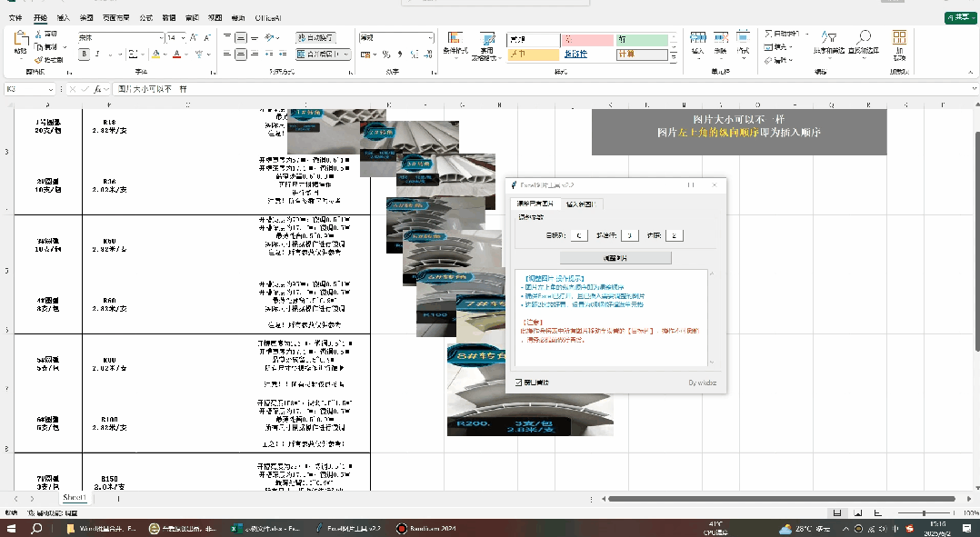Switch to the insert-new-picture tab in tool dialog
Viewport: 980px width, 537px height.
click(581, 204)
